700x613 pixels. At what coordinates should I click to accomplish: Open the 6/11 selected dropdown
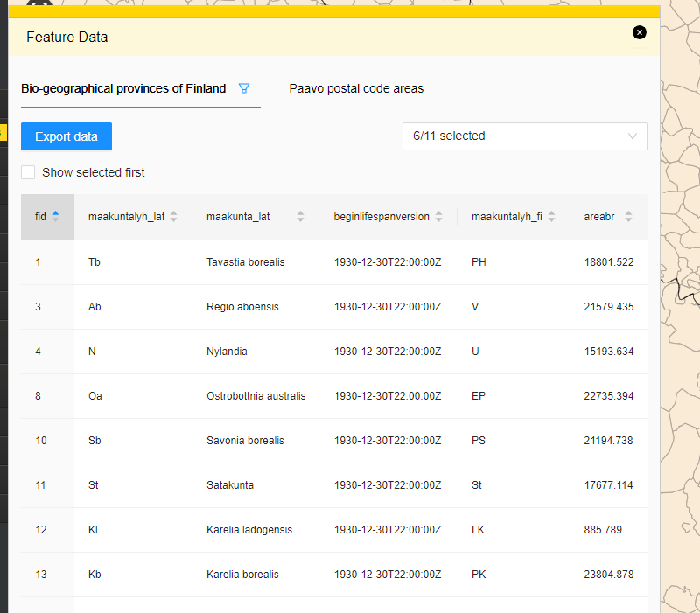coord(524,136)
